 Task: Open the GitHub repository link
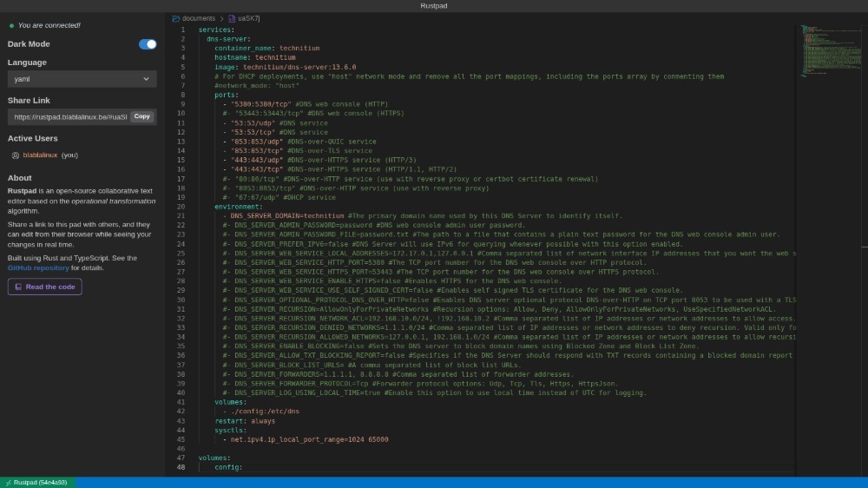coord(38,268)
